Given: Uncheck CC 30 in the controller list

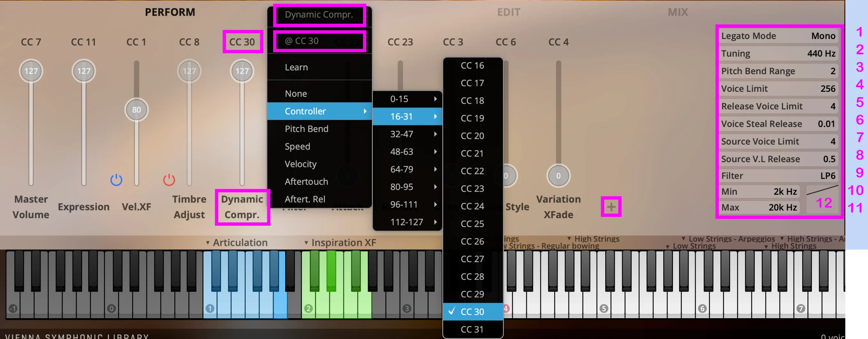Looking at the screenshot, I should (x=473, y=312).
